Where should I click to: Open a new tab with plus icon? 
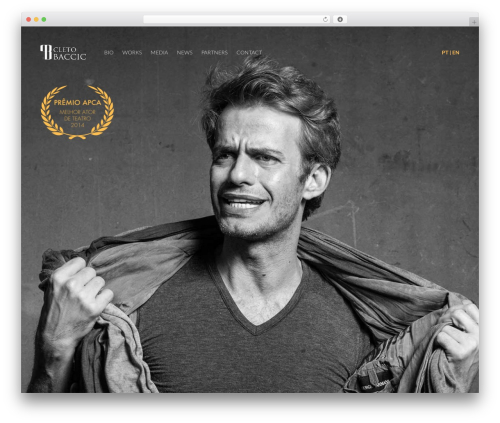point(474,22)
